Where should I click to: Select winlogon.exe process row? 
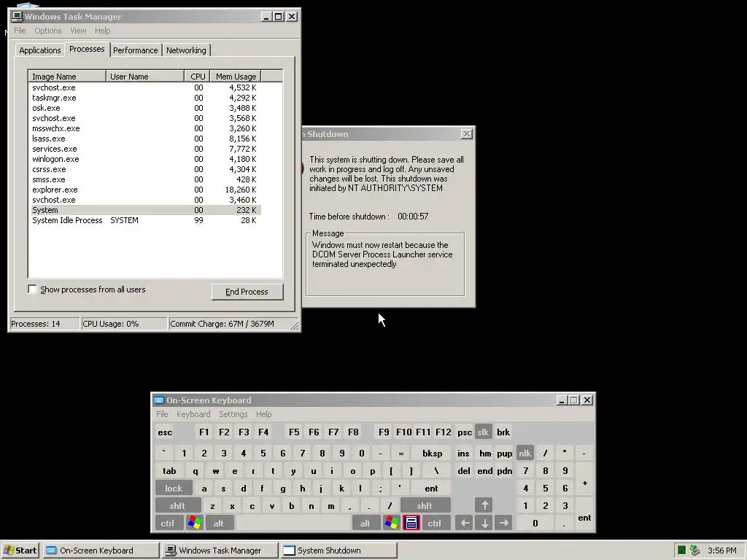click(x=145, y=159)
